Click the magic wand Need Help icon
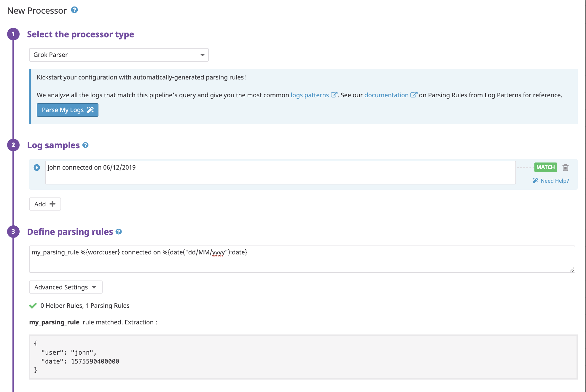The image size is (586, 392). click(x=535, y=181)
